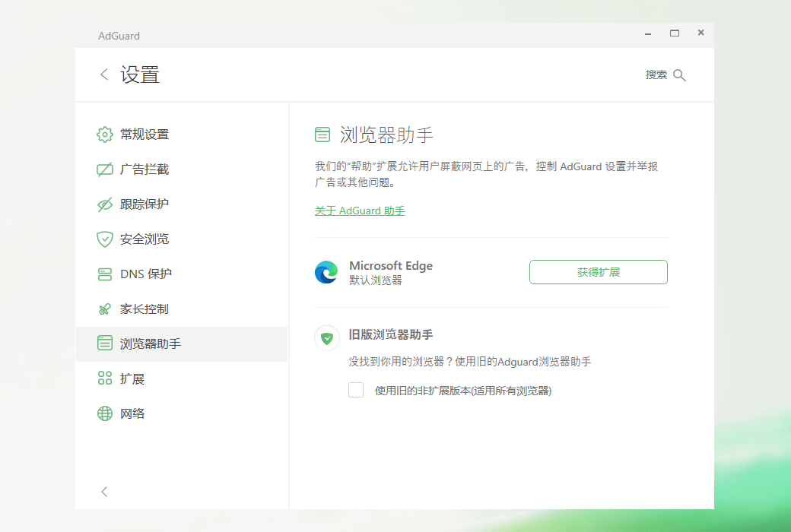Select the 扩展 sidebar icon
The image size is (791, 532).
click(104, 378)
